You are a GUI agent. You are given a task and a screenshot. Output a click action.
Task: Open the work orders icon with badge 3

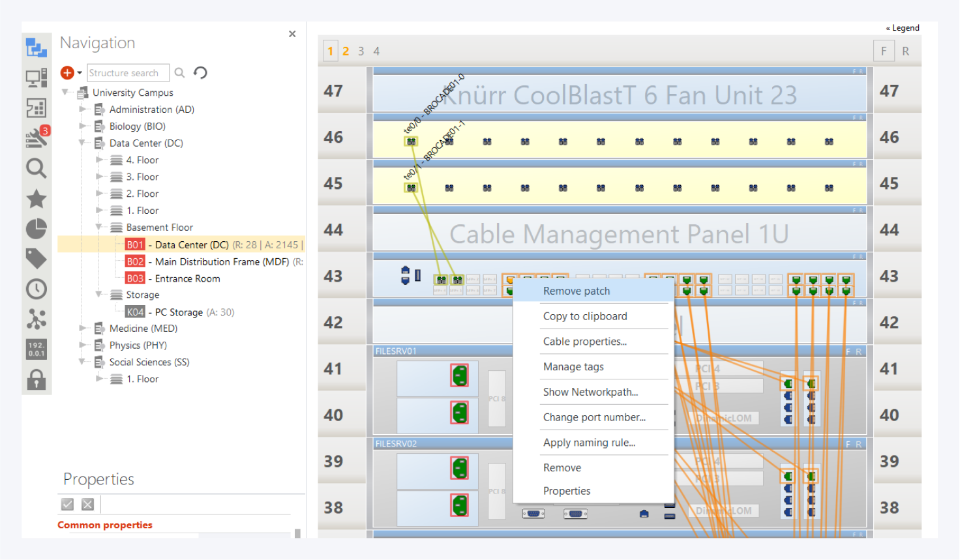pos(36,137)
